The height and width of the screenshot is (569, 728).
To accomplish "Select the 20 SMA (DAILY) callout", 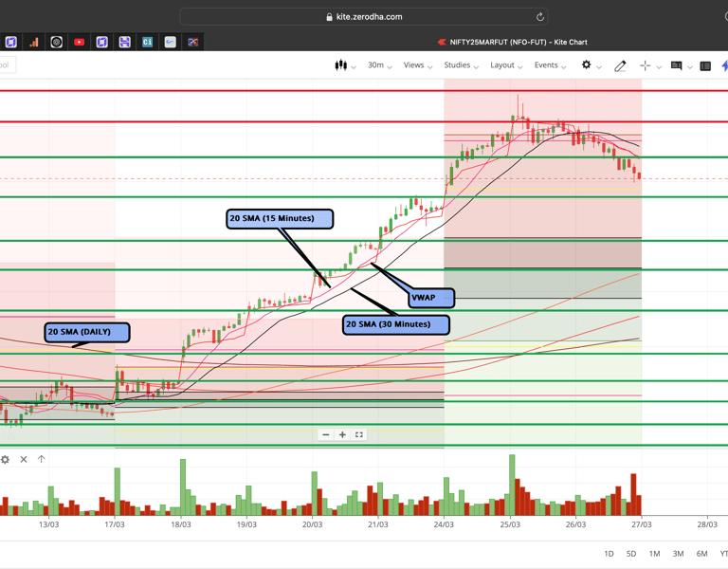I will click(87, 332).
